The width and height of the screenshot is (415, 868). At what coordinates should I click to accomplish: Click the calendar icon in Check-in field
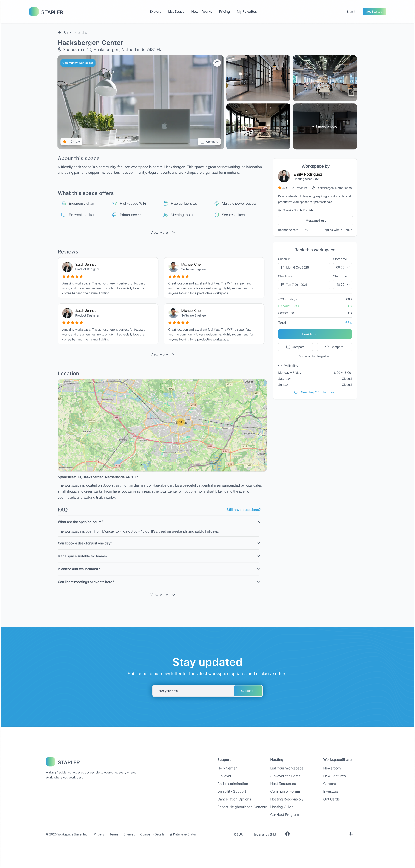[x=283, y=268]
